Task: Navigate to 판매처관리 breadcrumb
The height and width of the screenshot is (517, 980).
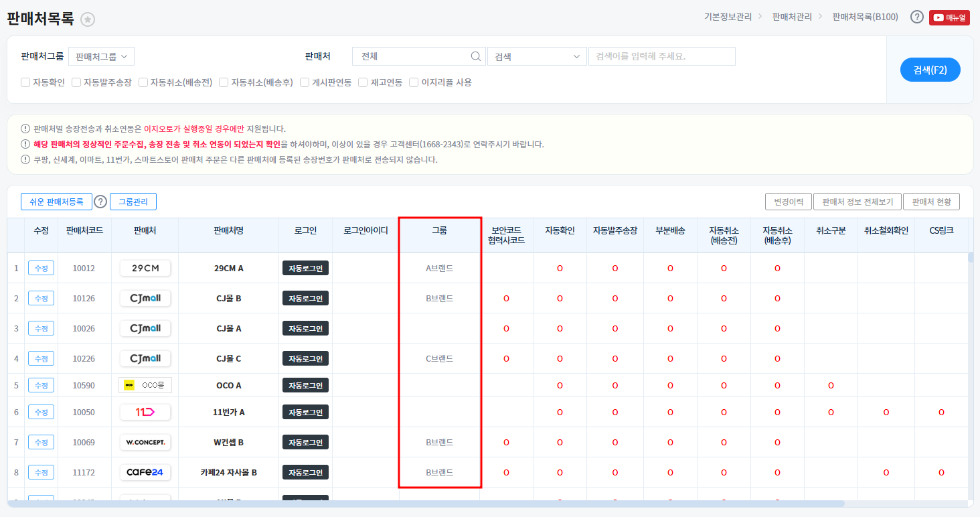Action: (792, 17)
